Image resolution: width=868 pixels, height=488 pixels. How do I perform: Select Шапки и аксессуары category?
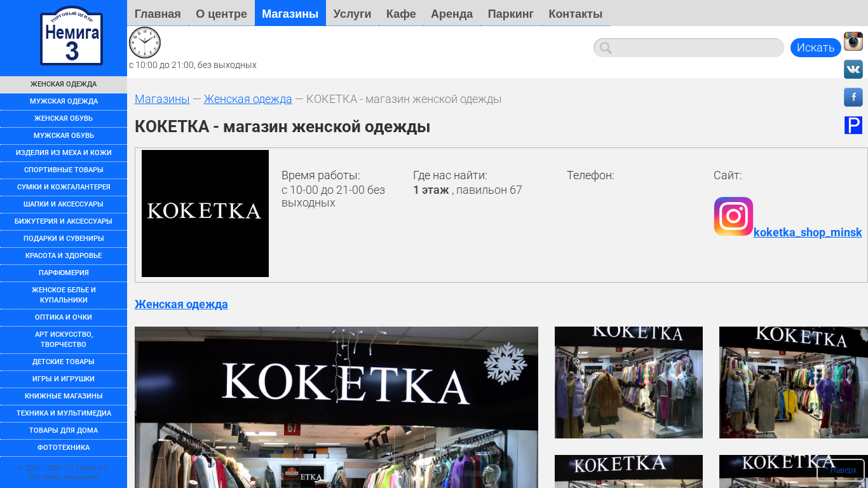(64, 205)
